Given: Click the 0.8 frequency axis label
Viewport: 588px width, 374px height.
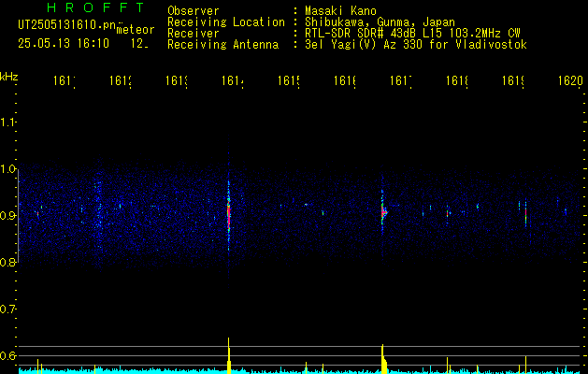Looking at the screenshot, I should tap(7, 262).
